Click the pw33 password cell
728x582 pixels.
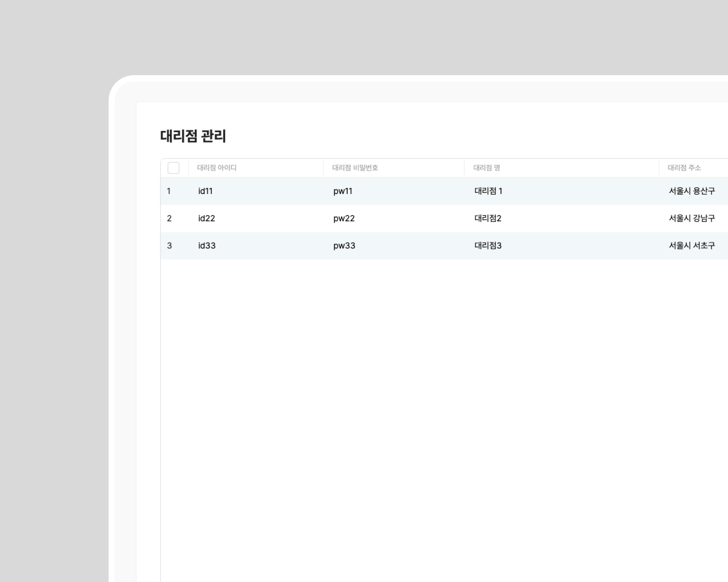[344, 246]
